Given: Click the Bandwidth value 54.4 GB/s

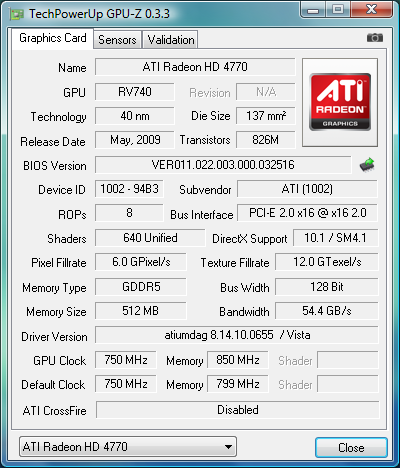Looking at the screenshot, I should [x=327, y=311].
